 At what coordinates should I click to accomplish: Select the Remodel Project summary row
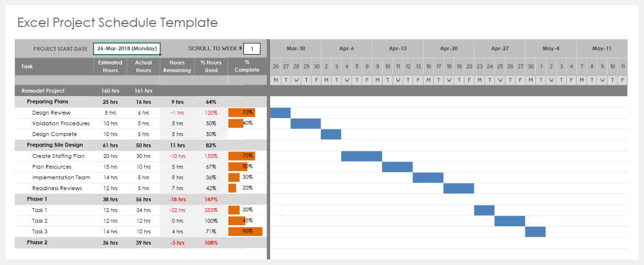(x=43, y=91)
